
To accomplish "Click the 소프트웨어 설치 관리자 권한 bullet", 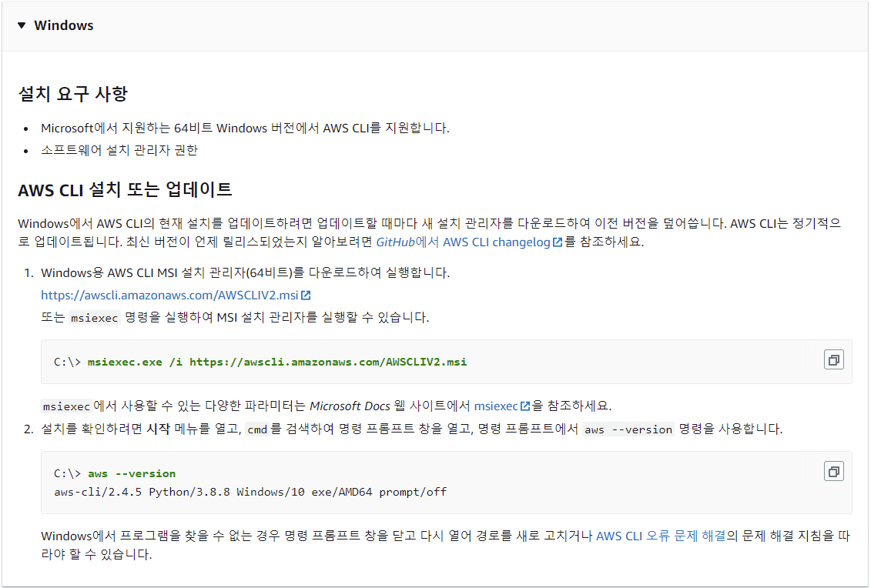I will tap(119, 151).
